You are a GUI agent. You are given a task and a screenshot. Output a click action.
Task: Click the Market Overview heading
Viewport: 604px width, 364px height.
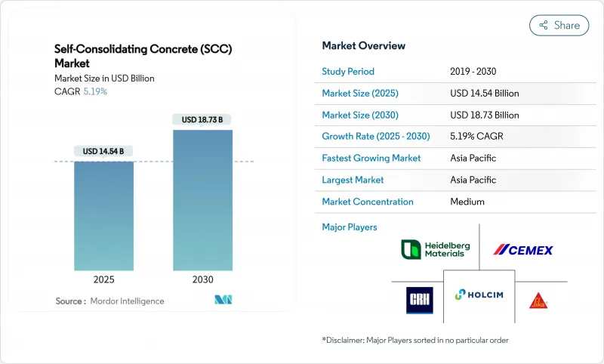pyautogui.click(x=363, y=46)
